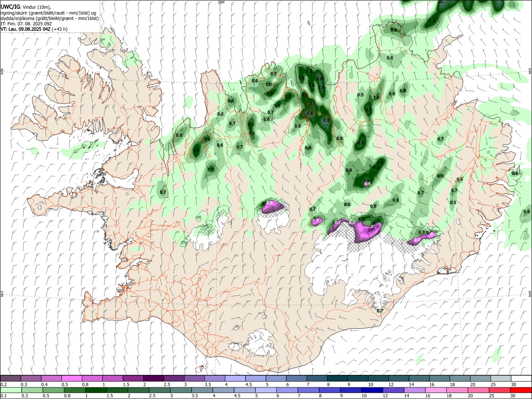
Task: Click the '0.1' label in the lower legend
Action: click(3, 396)
